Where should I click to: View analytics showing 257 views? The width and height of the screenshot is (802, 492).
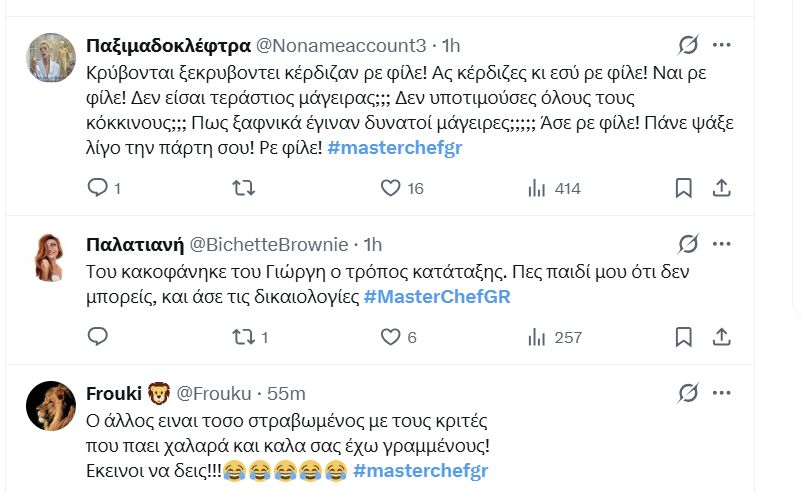click(x=537, y=337)
